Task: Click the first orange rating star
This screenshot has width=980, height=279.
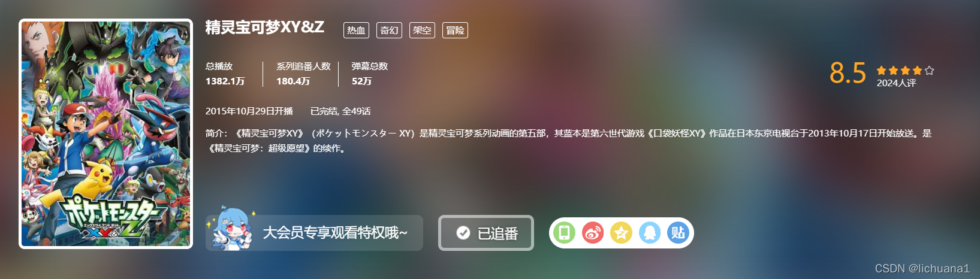Action: coord(881,71)
